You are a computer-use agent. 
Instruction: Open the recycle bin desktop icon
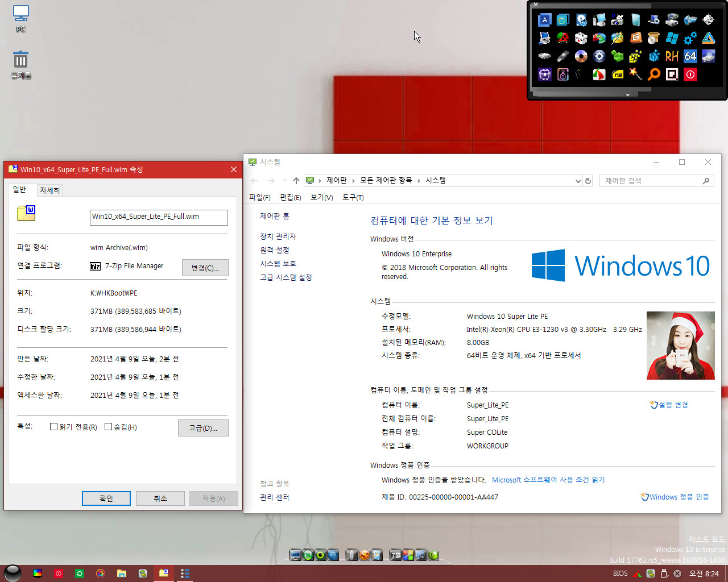(20, 65)
